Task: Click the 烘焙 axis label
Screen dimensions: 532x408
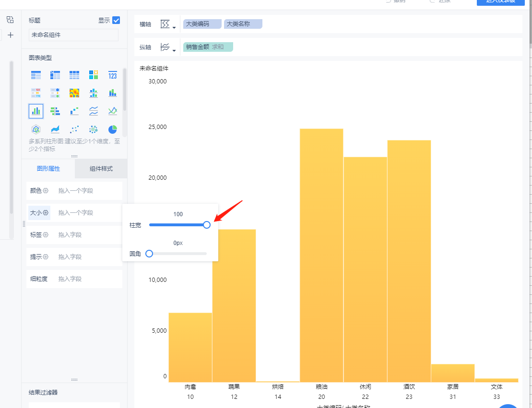Action: pos(278,386)
